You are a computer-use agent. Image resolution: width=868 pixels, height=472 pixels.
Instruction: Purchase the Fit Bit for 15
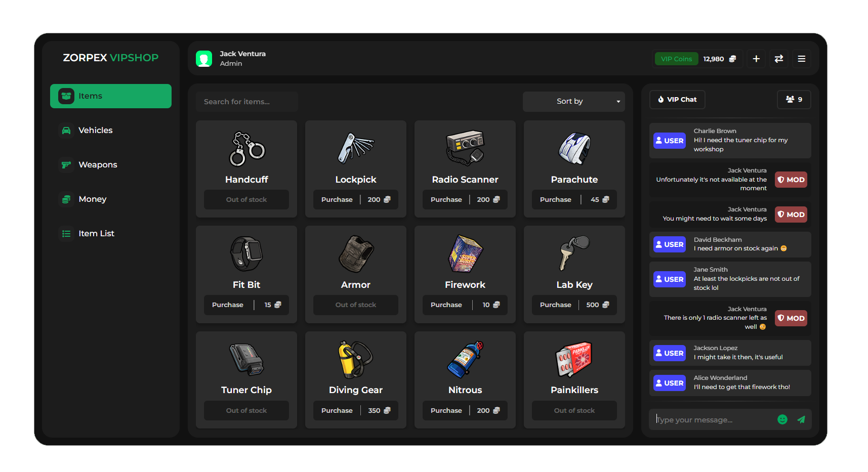246,305
